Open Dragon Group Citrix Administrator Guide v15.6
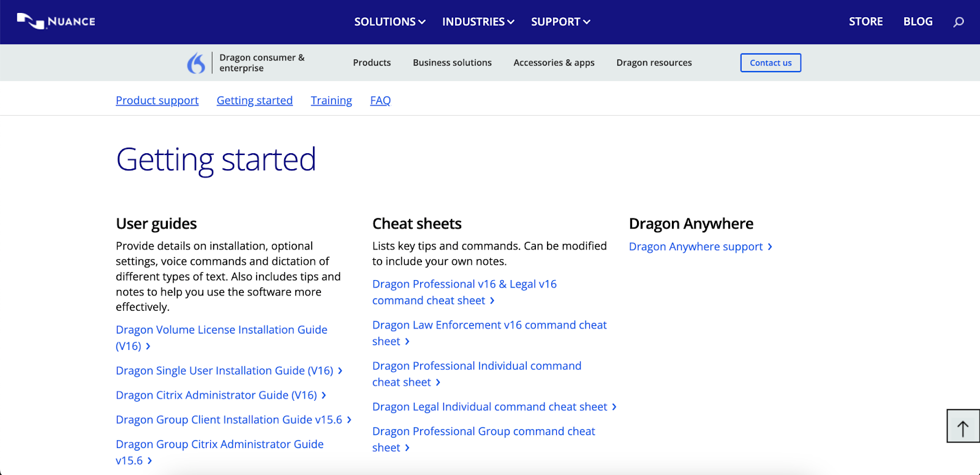This screenshot has width=980, height=475. [220, 452]
